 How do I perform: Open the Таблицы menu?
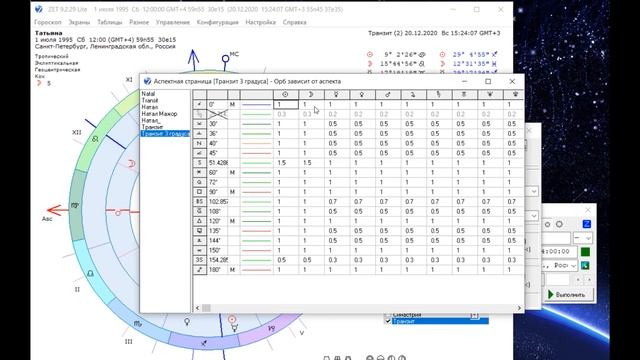point(109,22)
